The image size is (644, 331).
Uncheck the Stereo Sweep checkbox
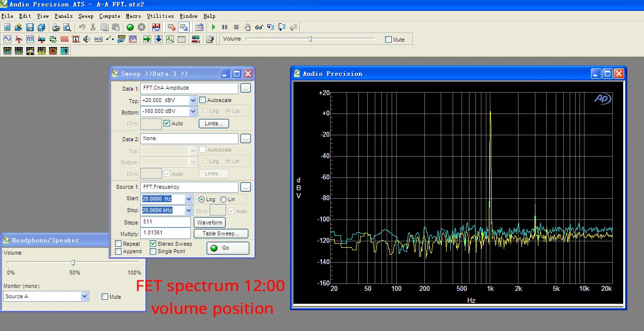(x=153, y=244)
